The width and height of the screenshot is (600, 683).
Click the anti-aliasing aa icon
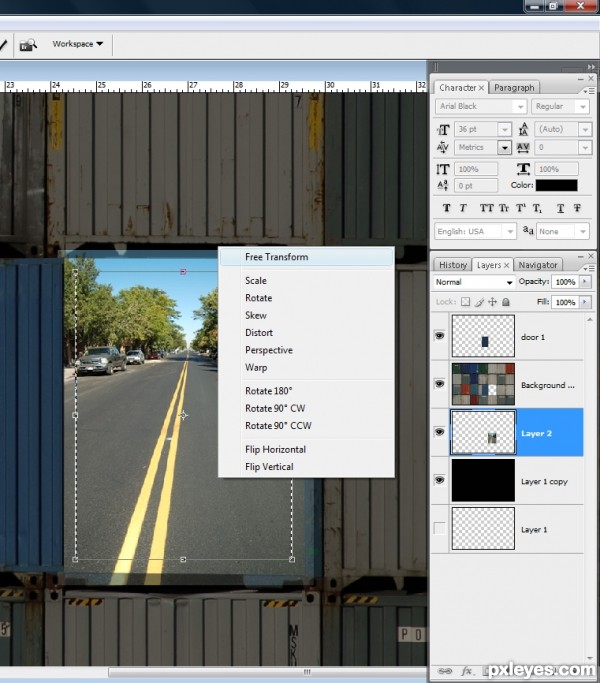pyautogui.click(x=528, y=230)
